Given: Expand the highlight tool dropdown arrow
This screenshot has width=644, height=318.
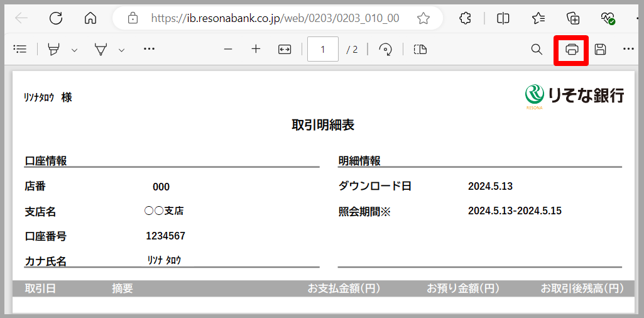Looking at the screenshot, I should [x=74, y=50].
